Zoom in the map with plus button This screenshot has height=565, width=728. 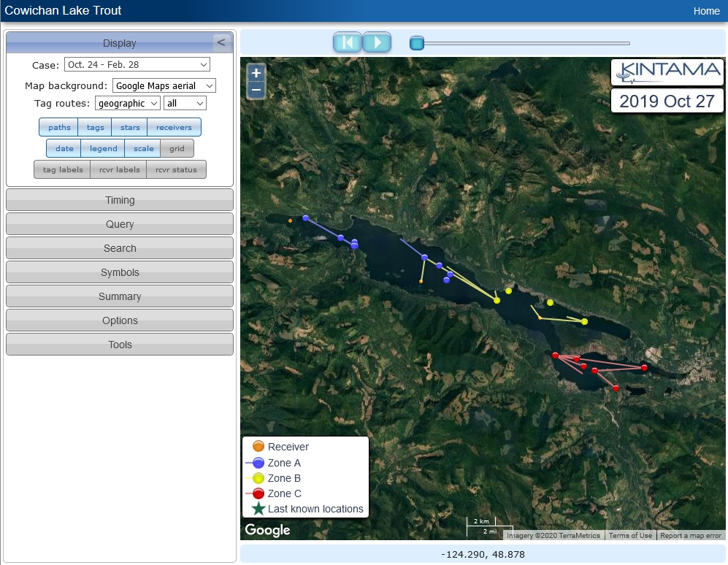point(256,73)
